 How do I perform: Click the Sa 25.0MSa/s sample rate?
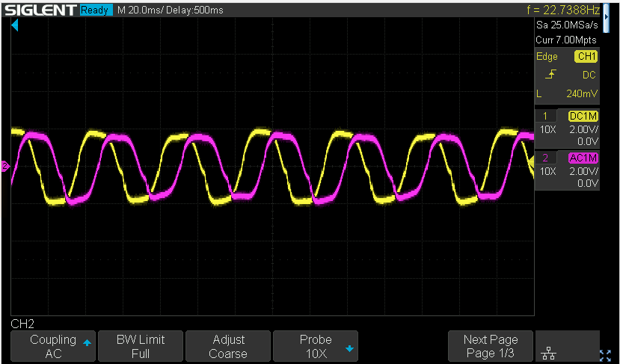[x=567, y=25]
